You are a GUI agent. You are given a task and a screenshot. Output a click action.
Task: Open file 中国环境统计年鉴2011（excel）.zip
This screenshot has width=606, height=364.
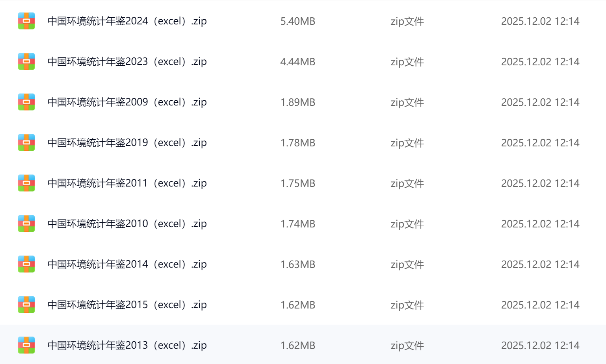(x=127, y=183)
